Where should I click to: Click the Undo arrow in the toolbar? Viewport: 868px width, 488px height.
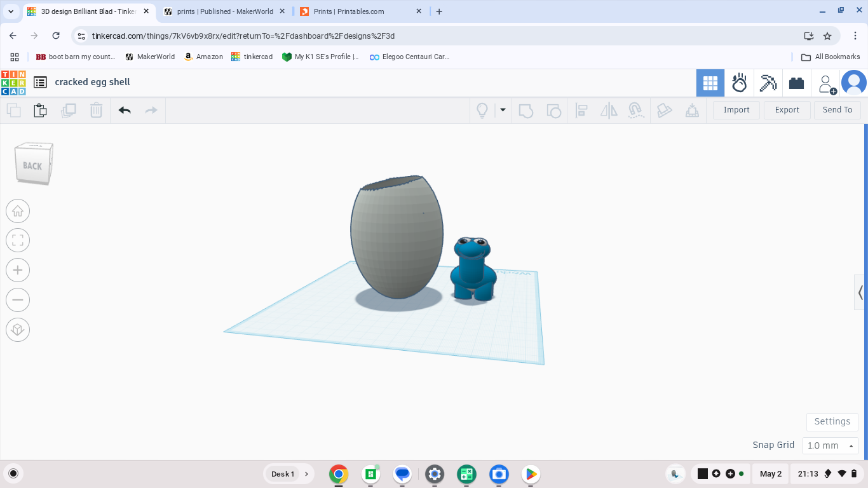click(x=125, y=110)
